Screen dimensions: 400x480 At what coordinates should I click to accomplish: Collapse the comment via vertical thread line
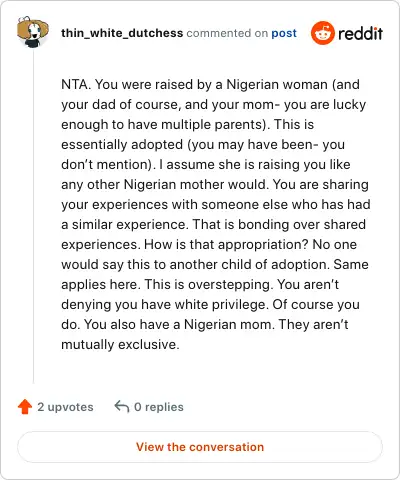point(33,217)
